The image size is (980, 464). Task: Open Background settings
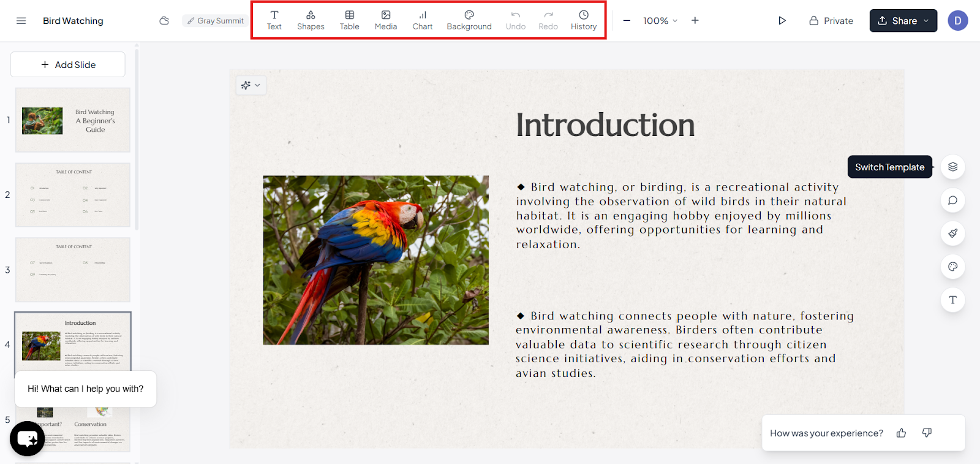469,20
